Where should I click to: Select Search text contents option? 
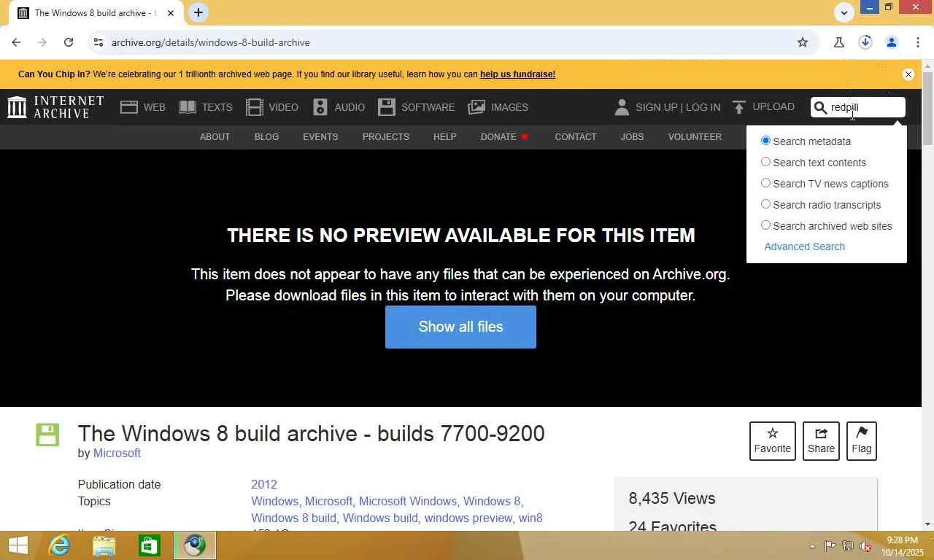tap(765, 162)
